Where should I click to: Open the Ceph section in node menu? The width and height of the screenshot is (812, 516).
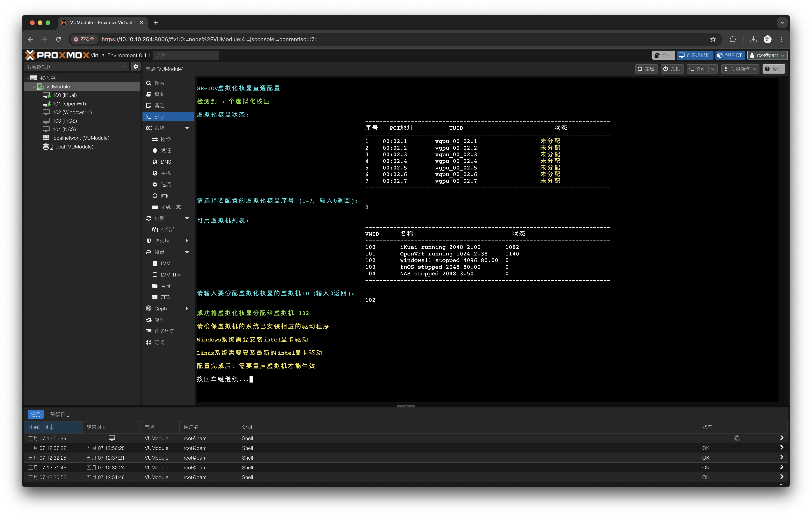(161, 308)
